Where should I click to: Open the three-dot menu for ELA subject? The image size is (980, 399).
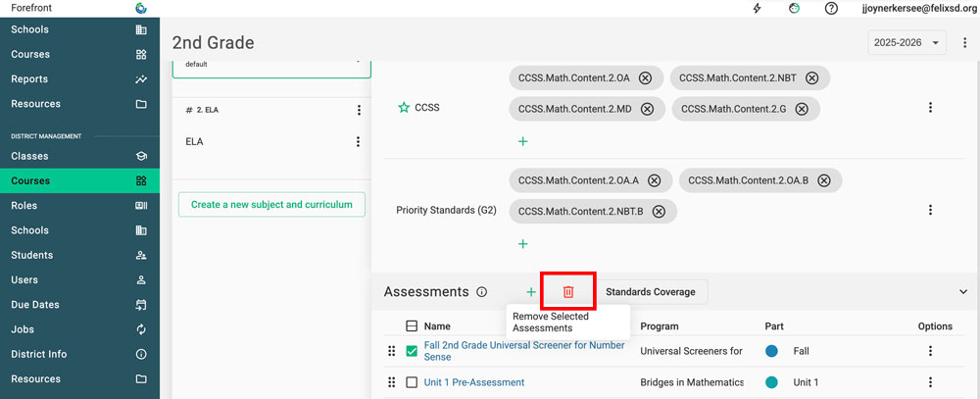(x=359, y=142)
